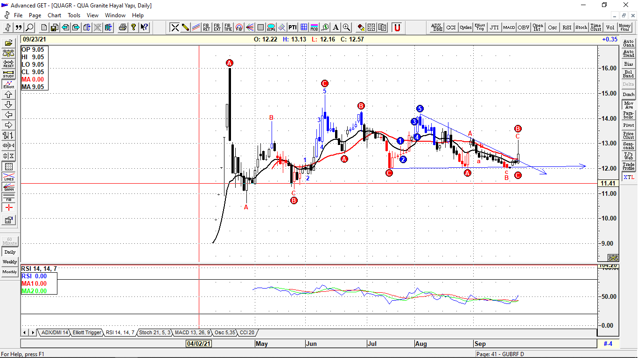Open the Chart menu
644x358 pixels.
coord(54,15)
